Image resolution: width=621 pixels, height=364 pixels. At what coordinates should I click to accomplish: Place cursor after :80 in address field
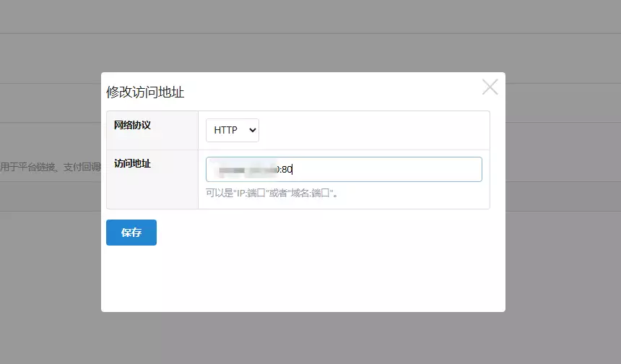pos(292,170)
